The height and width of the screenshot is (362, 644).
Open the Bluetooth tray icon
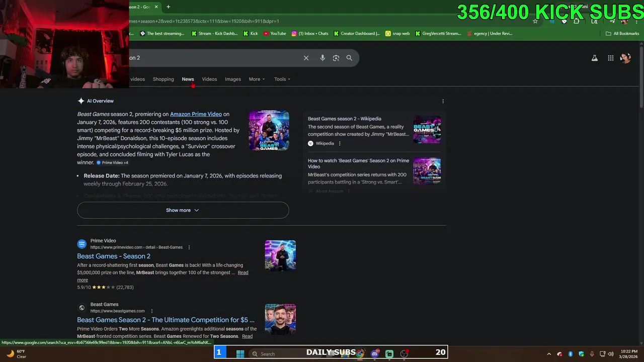pos(571,354)
